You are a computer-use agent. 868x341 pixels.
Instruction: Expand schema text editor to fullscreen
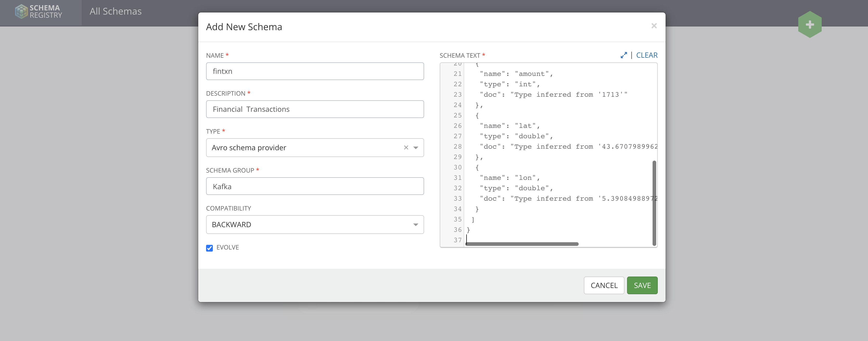[x=623, y=55]
